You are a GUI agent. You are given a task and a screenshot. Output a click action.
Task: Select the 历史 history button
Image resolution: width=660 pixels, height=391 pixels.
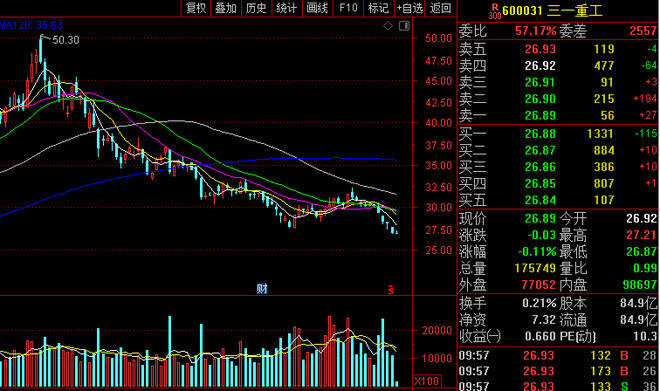[256, 8]
